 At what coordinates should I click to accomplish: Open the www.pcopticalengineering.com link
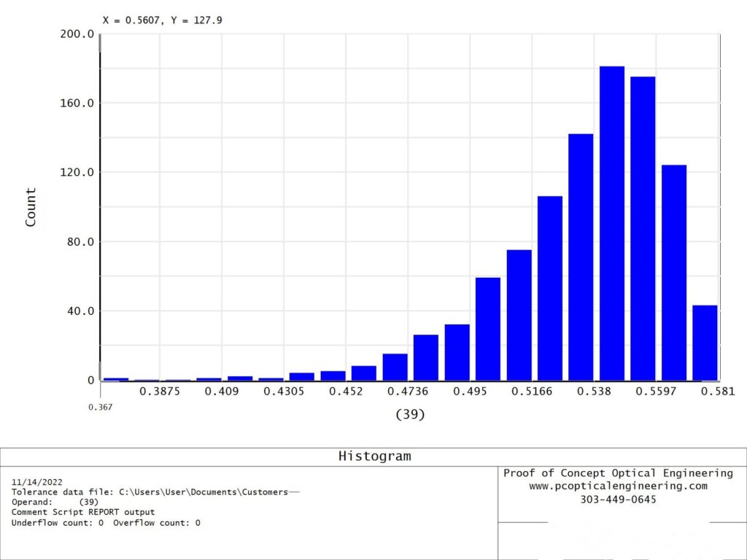(618, 486)
